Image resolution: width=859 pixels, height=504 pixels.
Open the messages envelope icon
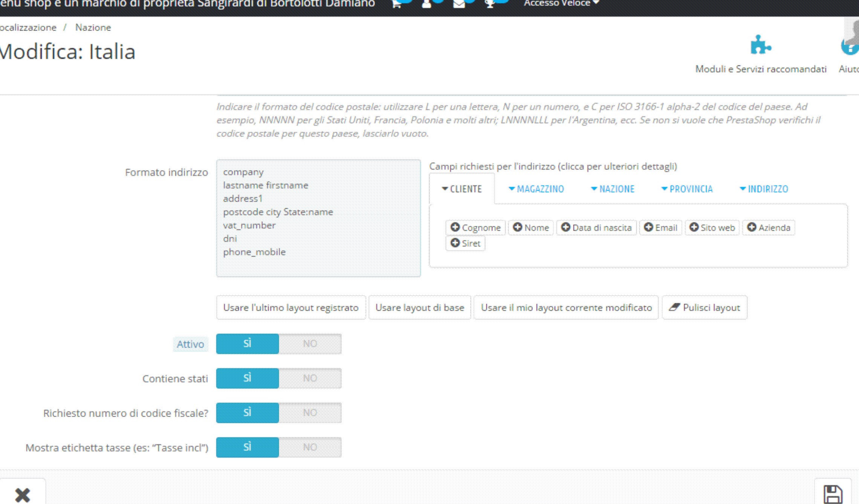[459, 4]
